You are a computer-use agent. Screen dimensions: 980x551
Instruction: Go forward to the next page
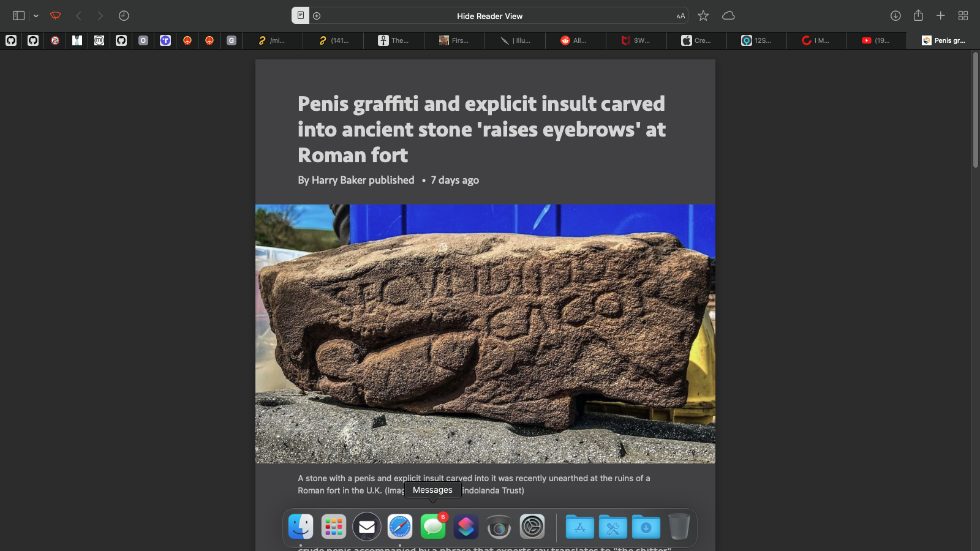coord(100,16)
